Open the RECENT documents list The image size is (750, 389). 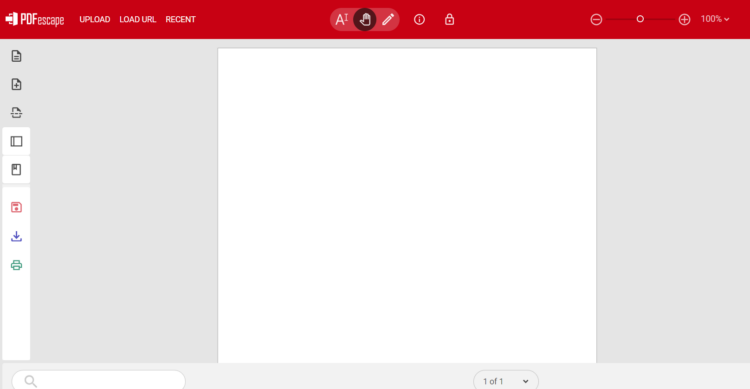[180, 20]
